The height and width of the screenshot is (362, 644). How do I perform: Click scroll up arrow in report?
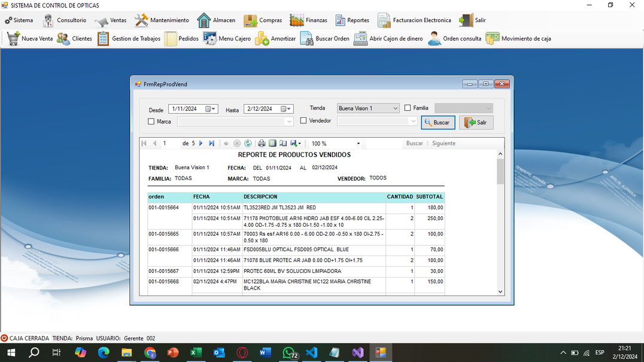500,154
